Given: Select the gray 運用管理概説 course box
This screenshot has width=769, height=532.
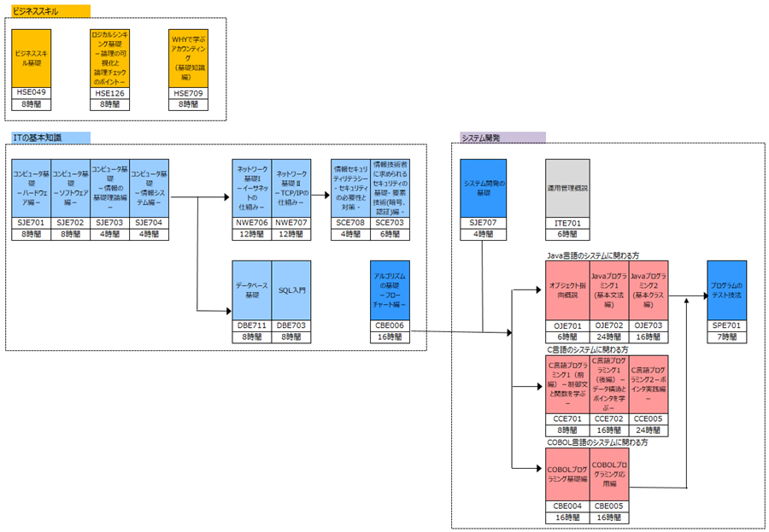Looking at the screenshot, I should pyautogui.click(x=567, y=188).
